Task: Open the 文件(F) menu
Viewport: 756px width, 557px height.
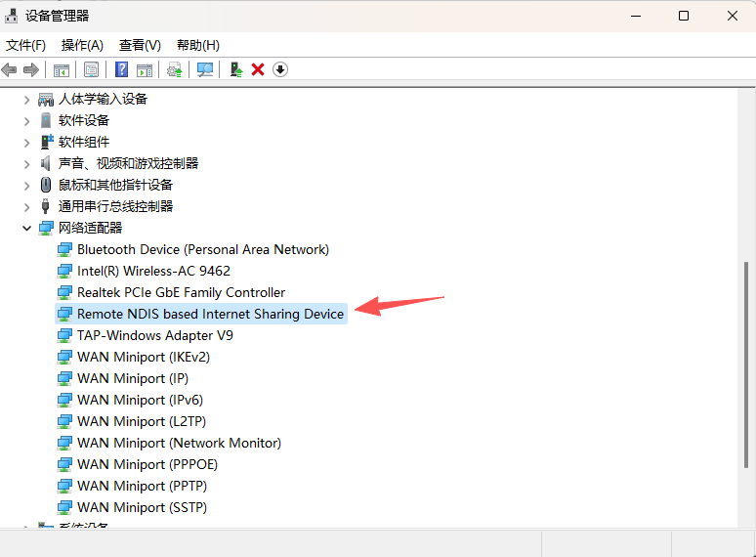Action: 25,45
